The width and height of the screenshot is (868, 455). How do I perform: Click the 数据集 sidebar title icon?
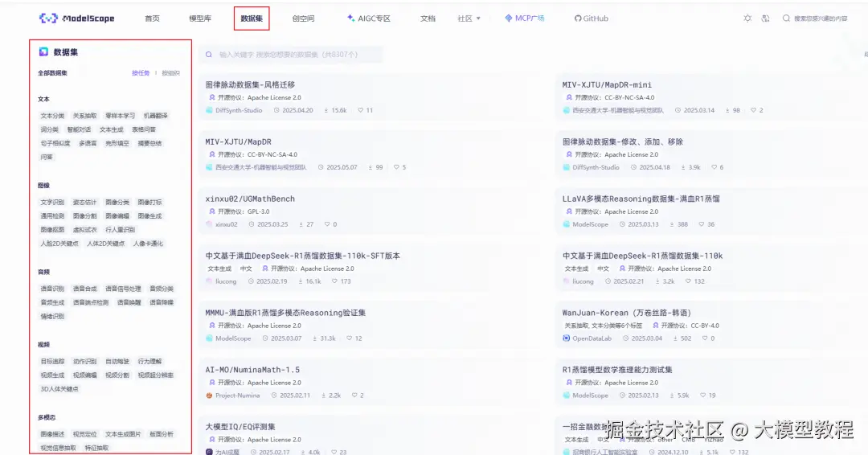pyautogui.click(x=43, y=52)
